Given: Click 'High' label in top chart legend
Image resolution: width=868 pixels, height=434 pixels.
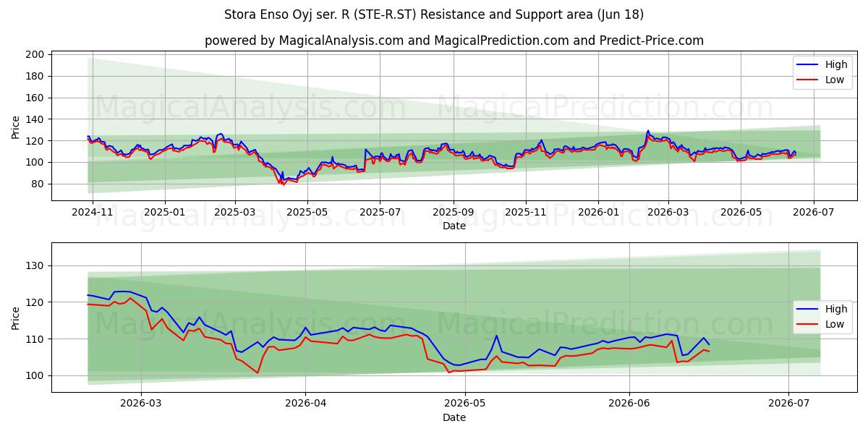Looking at the screenshot, I should tap(836, 64).
